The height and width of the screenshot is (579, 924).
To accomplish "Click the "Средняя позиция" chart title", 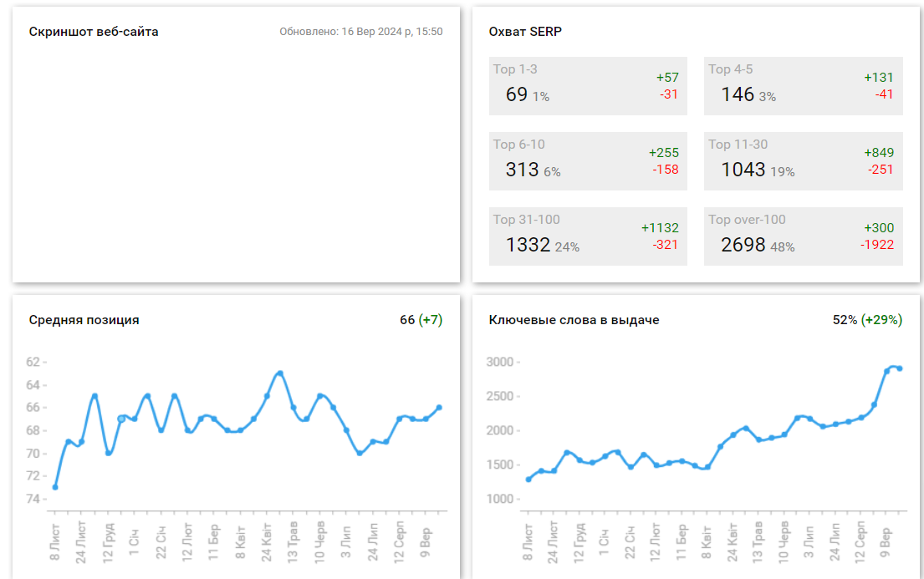I will (x=84, y=320).
